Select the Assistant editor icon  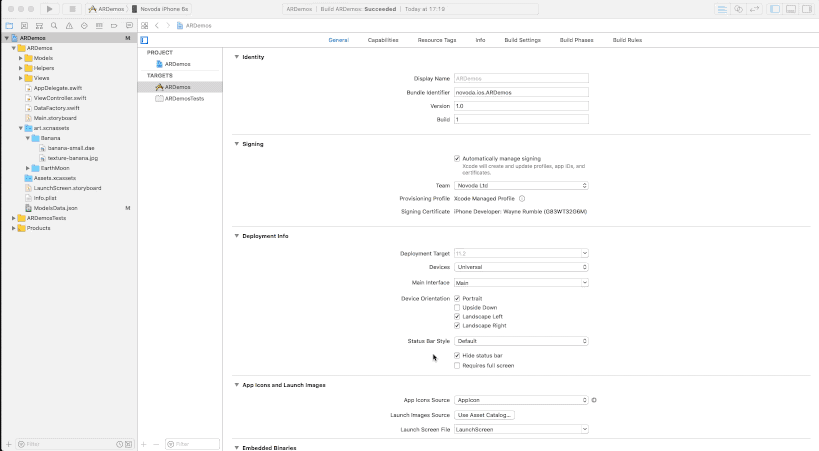point(738,9)
